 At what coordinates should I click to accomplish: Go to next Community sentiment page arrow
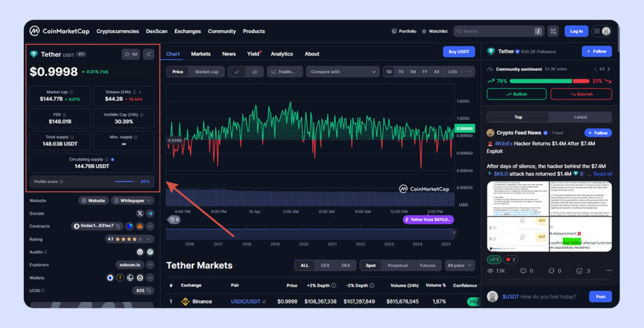pos(608,69)
